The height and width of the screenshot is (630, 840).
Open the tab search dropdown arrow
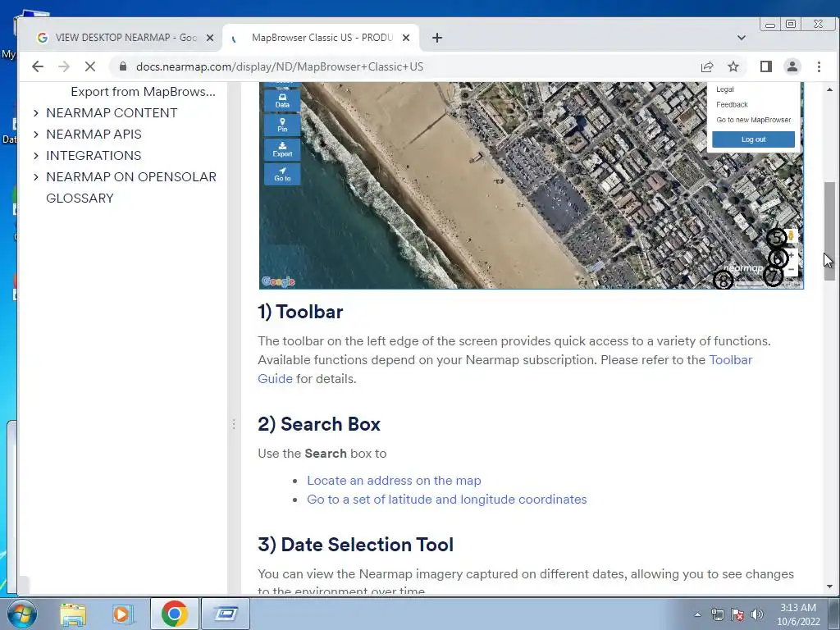[x=742, y=38]
